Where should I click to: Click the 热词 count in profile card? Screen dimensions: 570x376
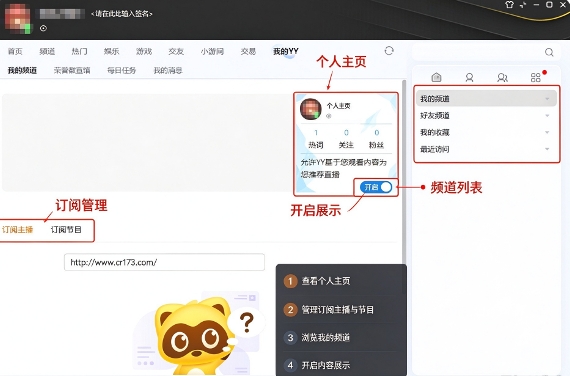pyautogui.click(x=316, y=132)
